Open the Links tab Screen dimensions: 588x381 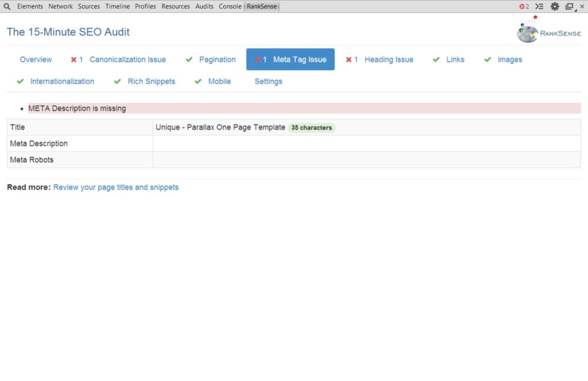point(448,59)
